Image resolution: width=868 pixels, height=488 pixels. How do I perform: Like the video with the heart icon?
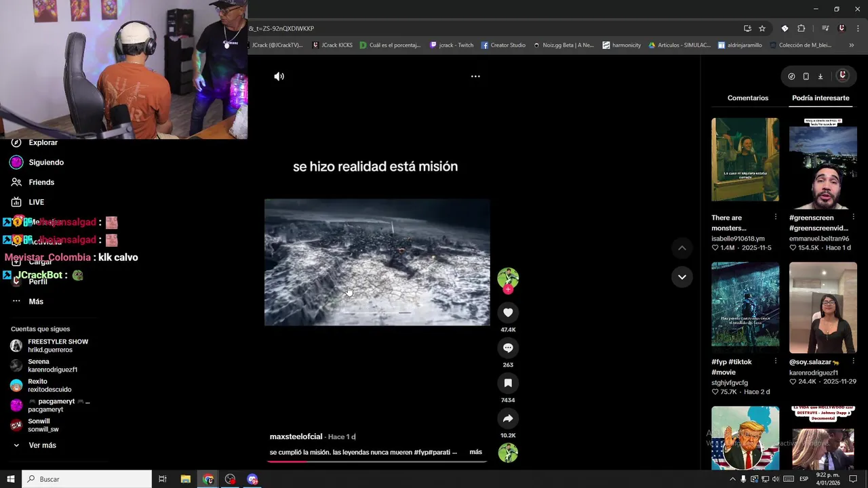point(508,312)
